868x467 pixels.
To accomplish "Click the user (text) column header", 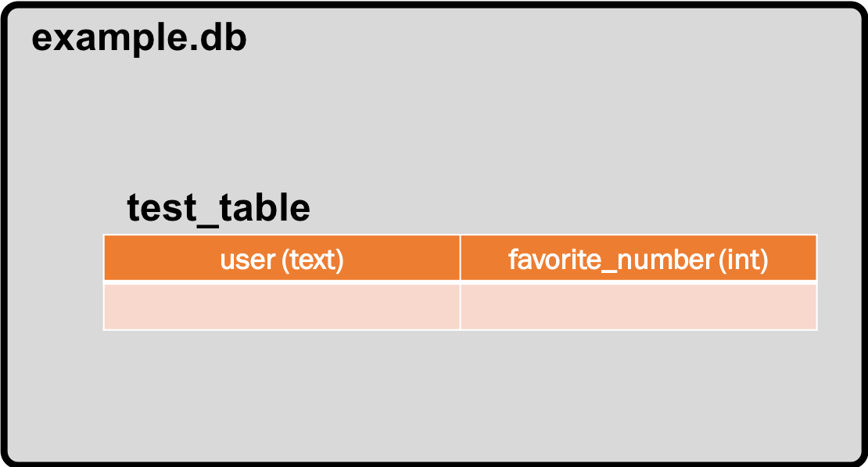I will pyautogui.click(x=282, y=258).
